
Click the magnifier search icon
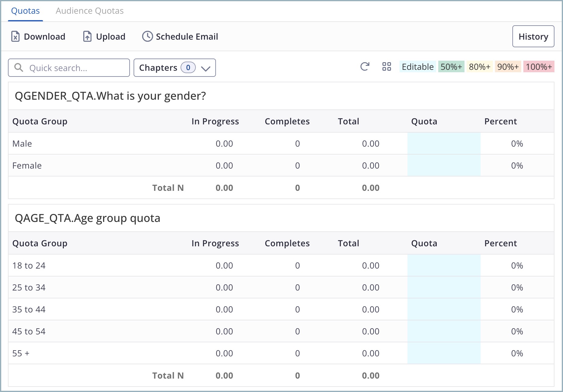click(19, 67)
